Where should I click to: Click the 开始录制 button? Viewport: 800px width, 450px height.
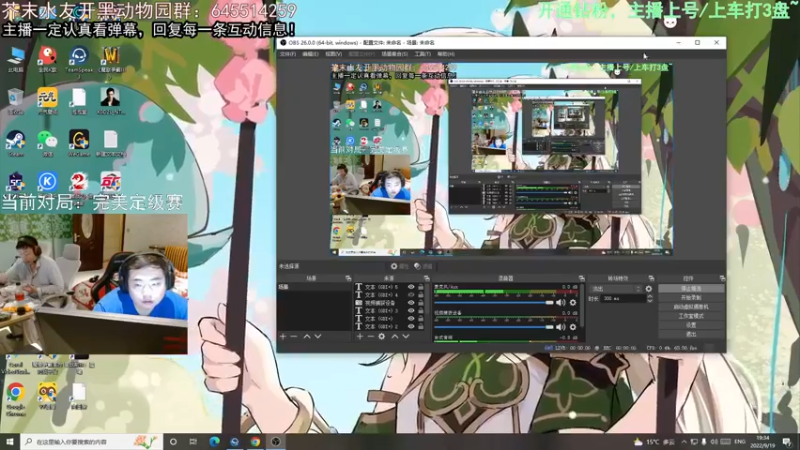pos(691,298)
